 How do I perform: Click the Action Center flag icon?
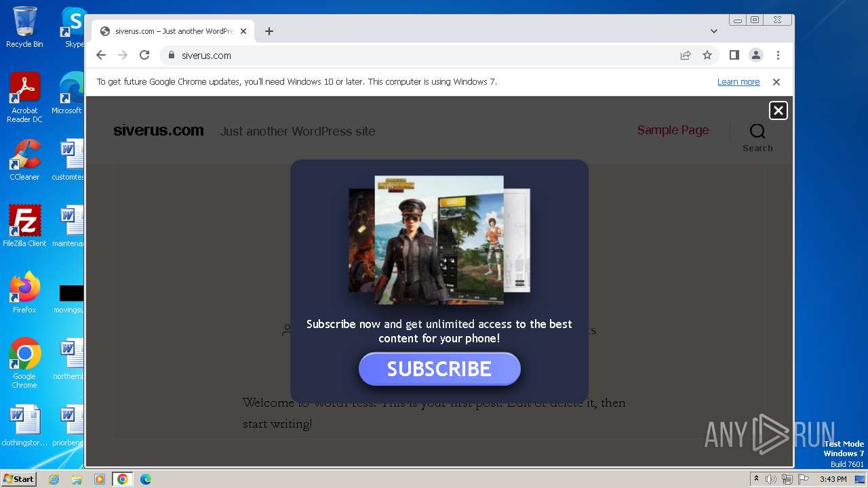pos(804,479)
